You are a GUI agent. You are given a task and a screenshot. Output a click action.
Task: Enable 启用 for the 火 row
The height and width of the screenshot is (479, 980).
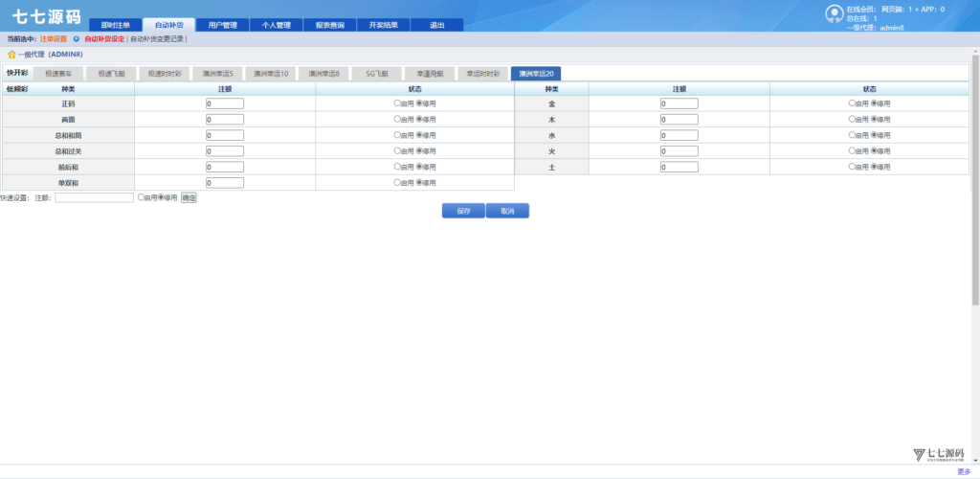[852, 150]
